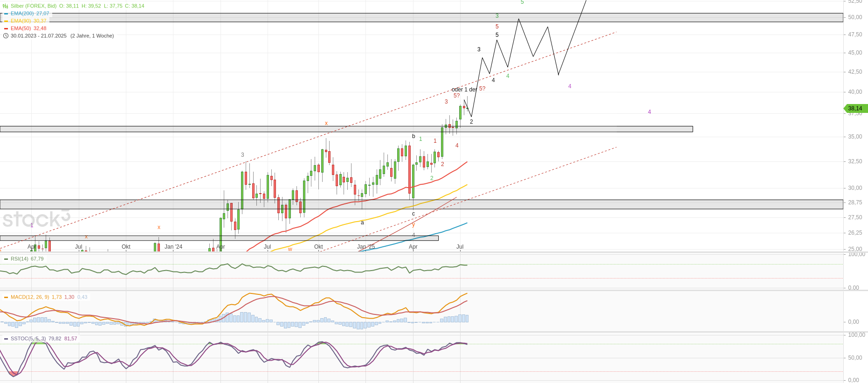This screenshot has height=383, width=868.
Task: Click the Jan '25 time axis label
Action: point(366,247)
